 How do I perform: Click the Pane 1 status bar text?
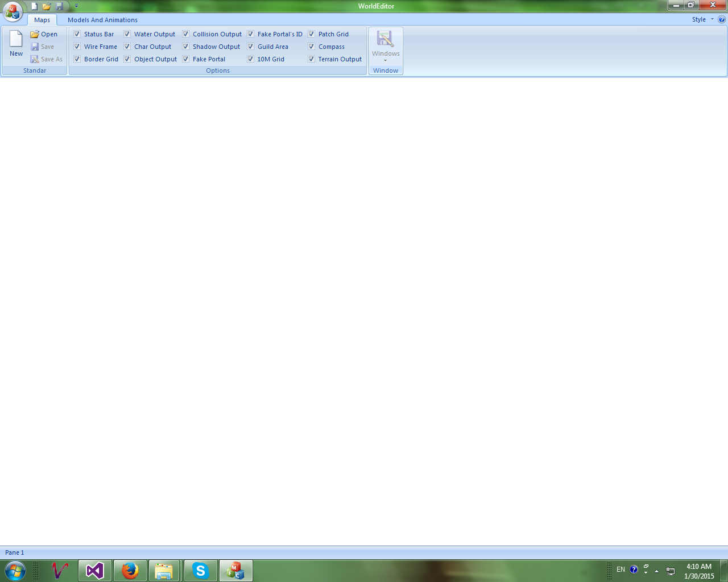(x=15, y=552)
